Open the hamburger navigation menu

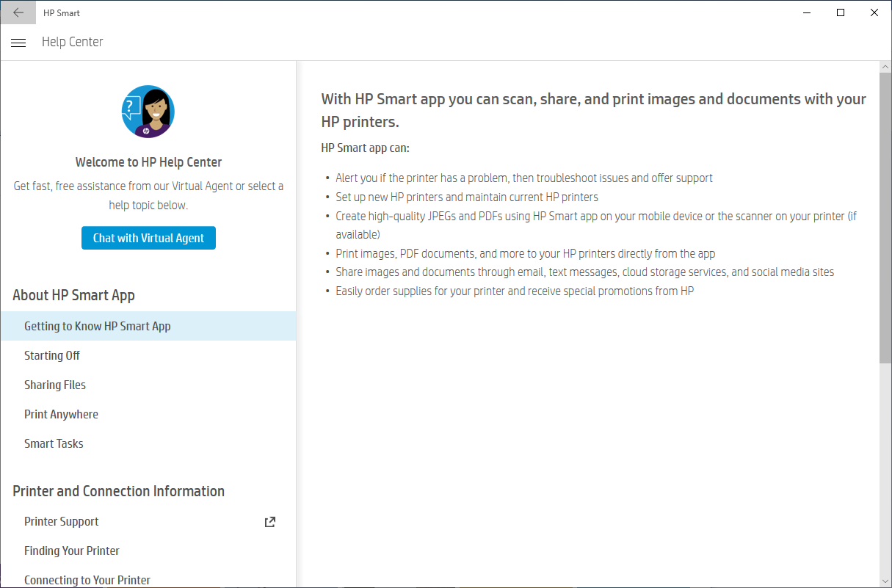point(18,43)
